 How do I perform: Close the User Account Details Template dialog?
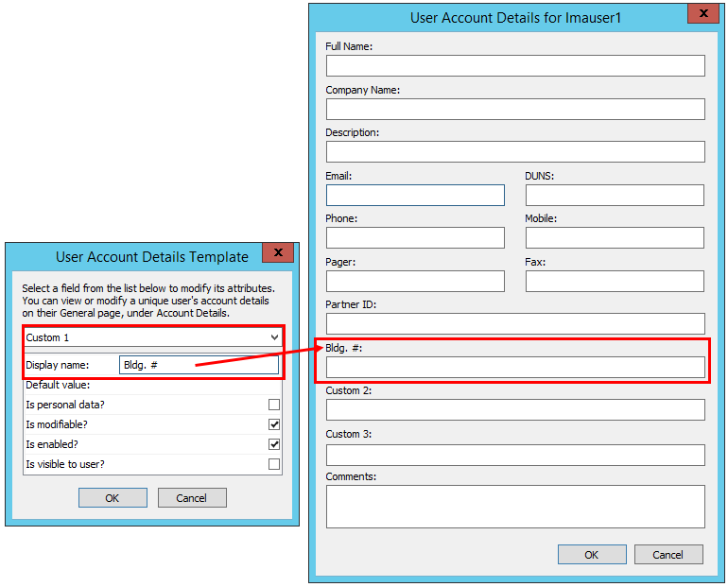click(x=278, y=253)
